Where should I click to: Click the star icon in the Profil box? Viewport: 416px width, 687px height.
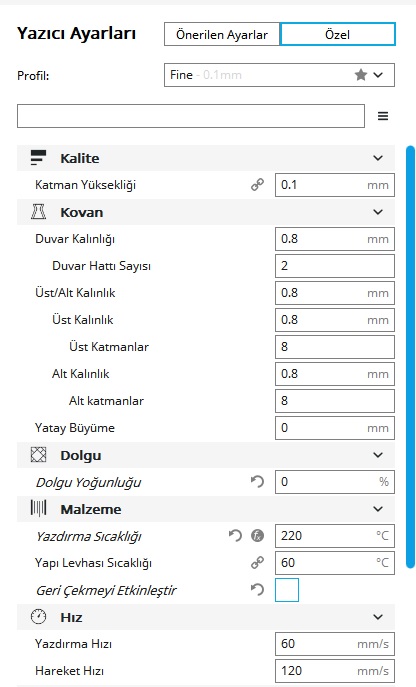(361, 75)
